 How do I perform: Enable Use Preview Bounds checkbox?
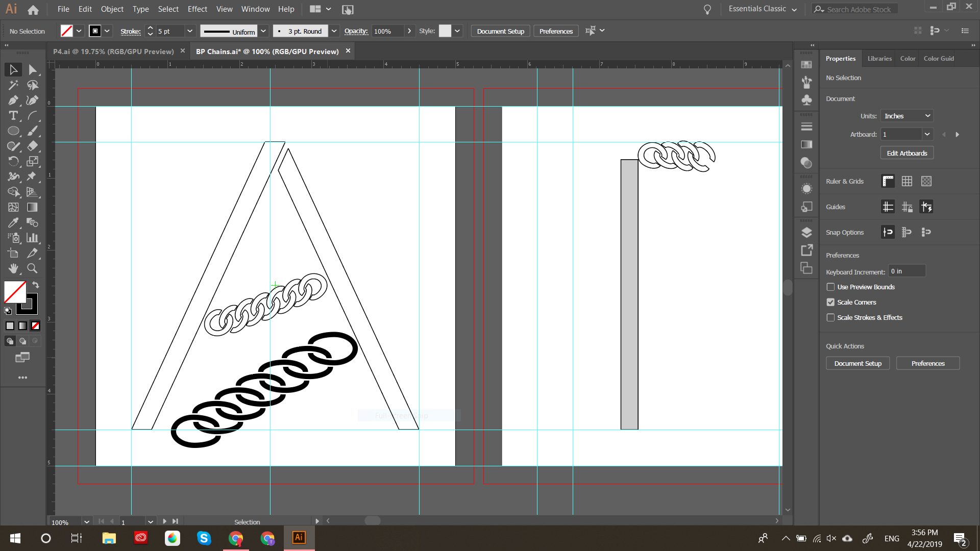pyautogui.click(x=830, y=287)
